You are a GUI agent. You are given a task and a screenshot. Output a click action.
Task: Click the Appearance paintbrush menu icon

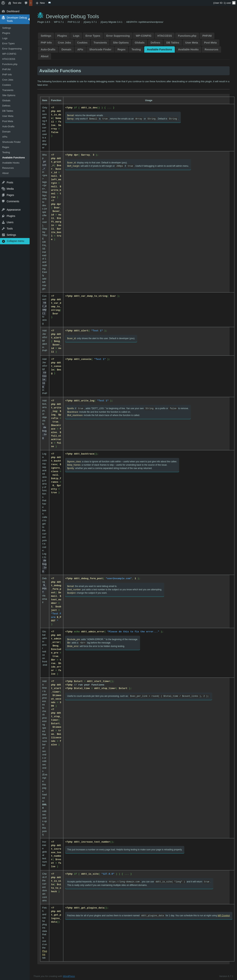coord(3,210)
